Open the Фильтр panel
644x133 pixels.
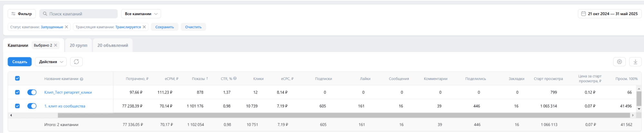[22, 14]
